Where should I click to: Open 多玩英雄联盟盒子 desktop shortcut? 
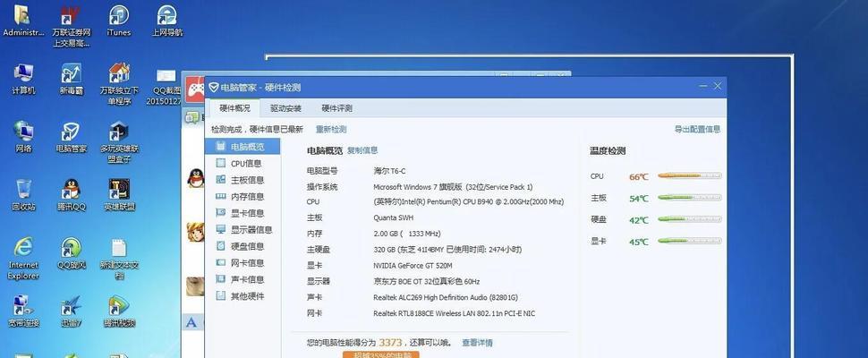click(118, 142)
